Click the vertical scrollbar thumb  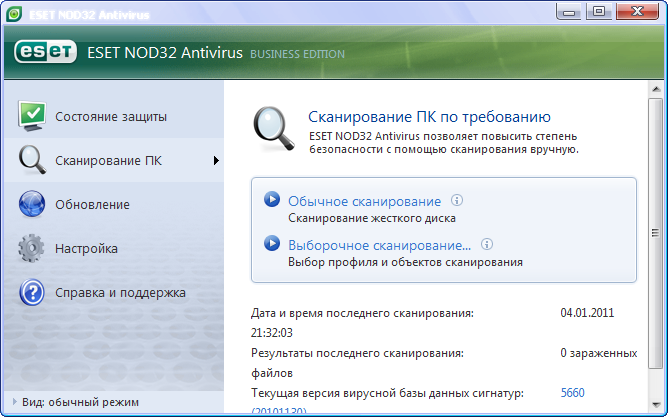pos(656,233)
